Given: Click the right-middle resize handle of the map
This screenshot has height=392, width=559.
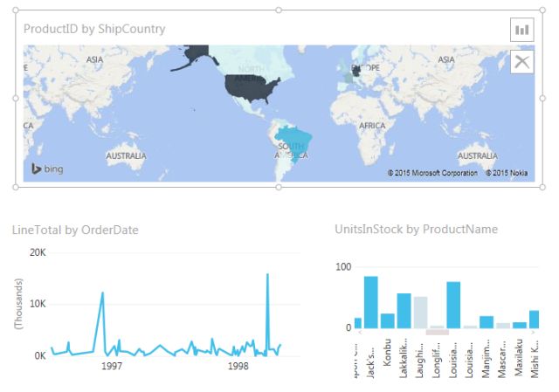Looking at the screenshot, I should pyautogui.click(x=542, y=99).
